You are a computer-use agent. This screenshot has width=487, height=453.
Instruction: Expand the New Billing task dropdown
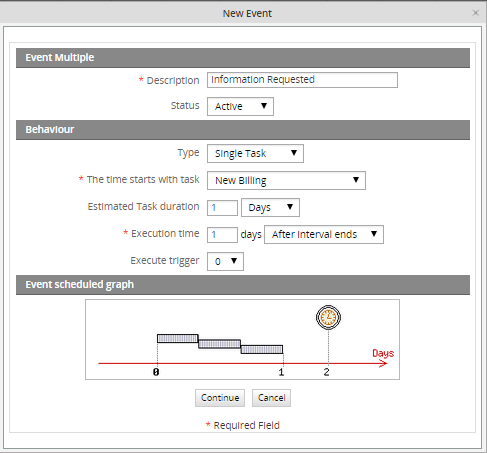(x=286, y=180)
